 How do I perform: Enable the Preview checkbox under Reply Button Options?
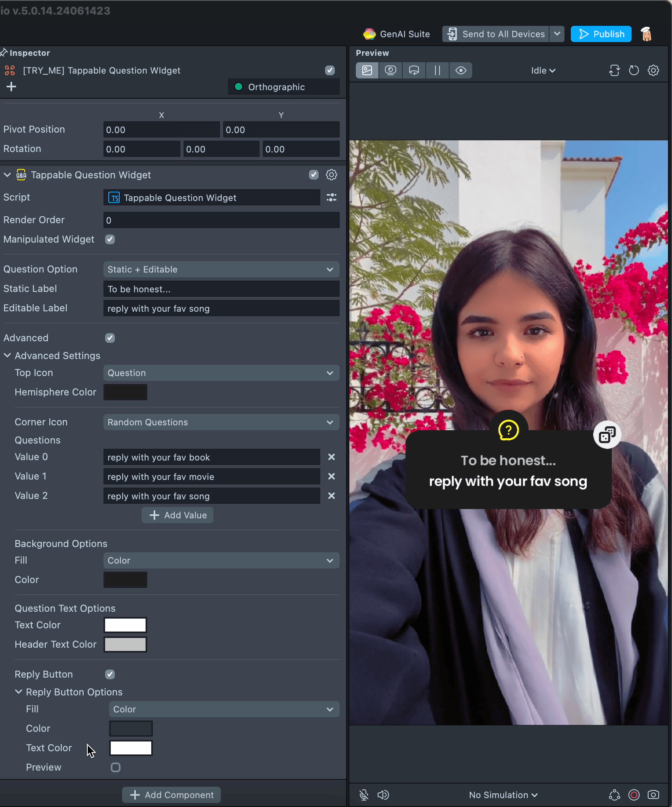coord(116,767)
